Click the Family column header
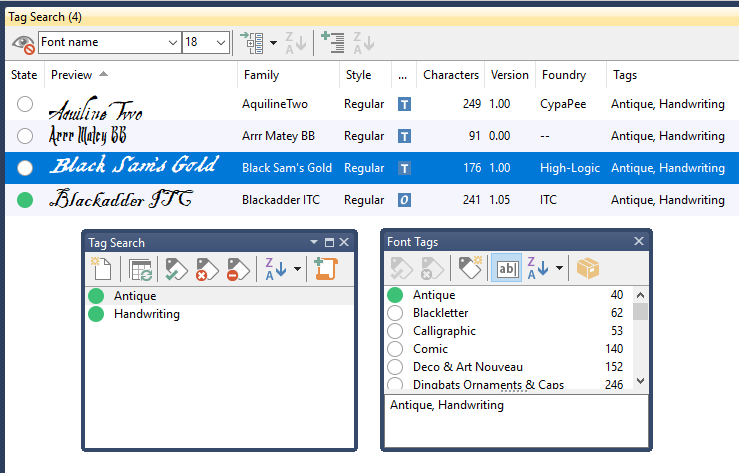The image size is (739, 473). (261, 75)
